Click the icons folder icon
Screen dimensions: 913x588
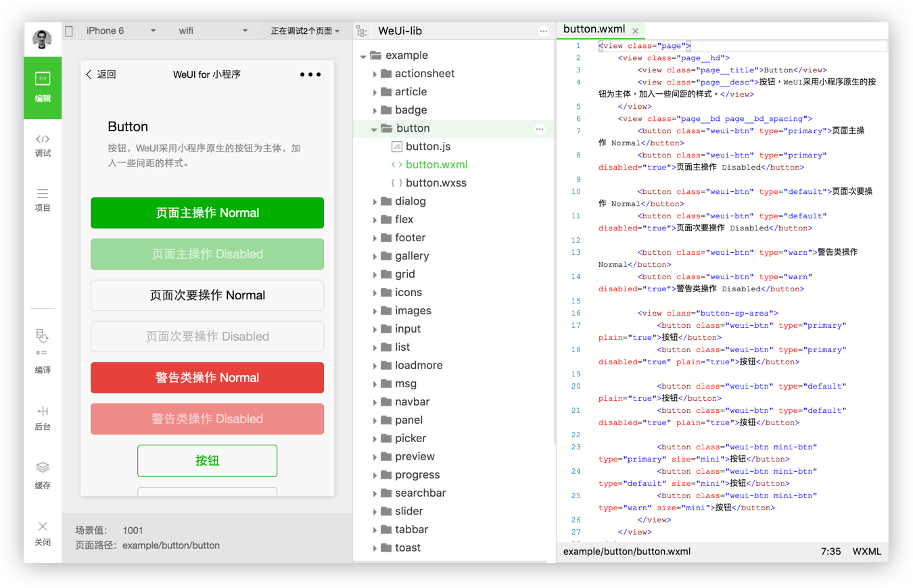click(x=386, y=293)
